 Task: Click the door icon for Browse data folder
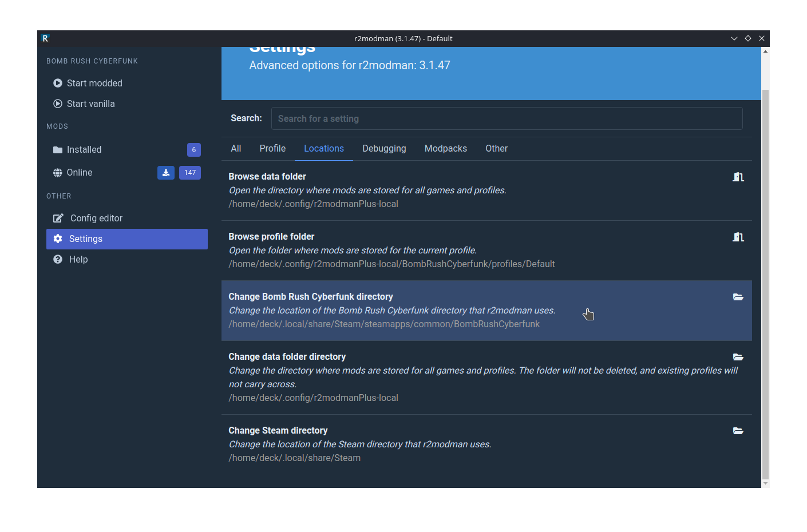point(738,177)
